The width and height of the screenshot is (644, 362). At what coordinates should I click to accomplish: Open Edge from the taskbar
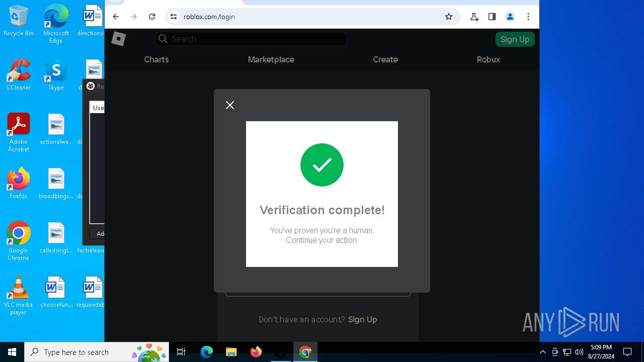click(x=207, y=352)
